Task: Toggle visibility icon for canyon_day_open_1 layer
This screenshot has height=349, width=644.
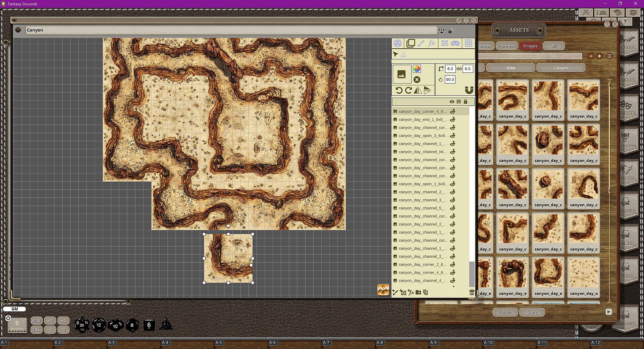Action: point(452,184)
